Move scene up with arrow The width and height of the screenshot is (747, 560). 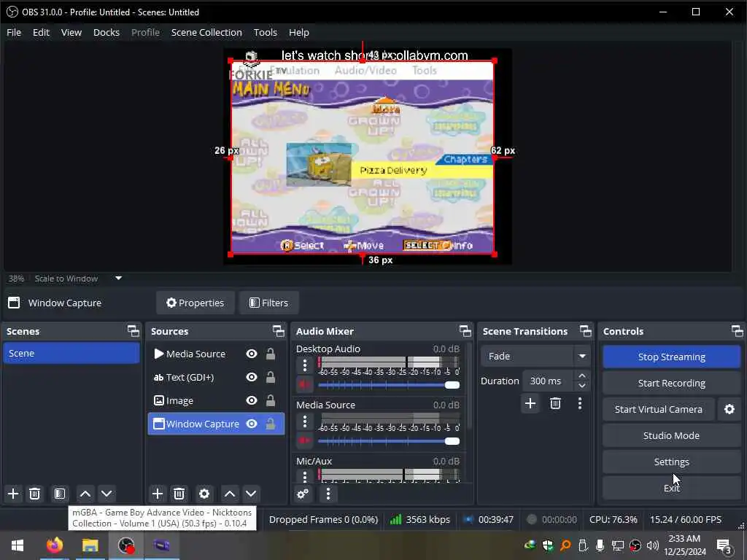85,494
